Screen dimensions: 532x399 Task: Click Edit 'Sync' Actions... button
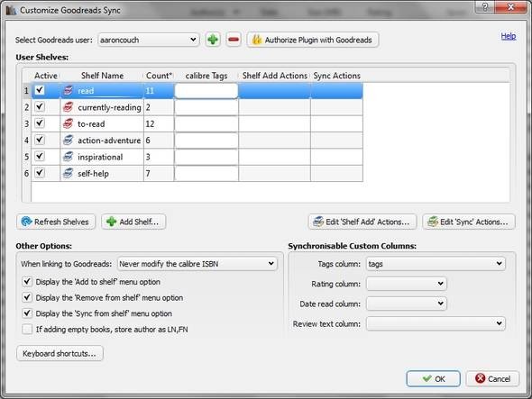[469, 222]
